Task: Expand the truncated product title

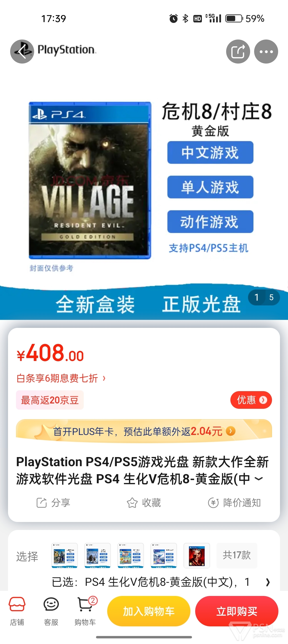Action: tap(259, 478)
